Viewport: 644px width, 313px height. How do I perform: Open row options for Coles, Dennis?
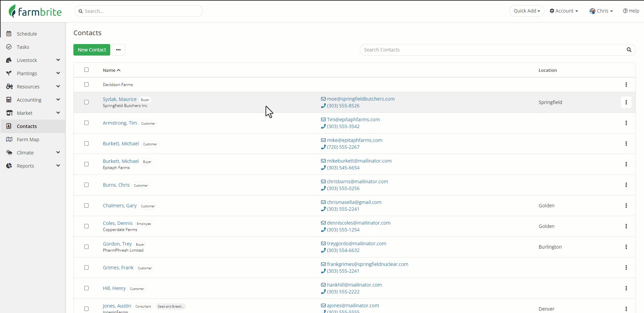[x=626, y=226]
